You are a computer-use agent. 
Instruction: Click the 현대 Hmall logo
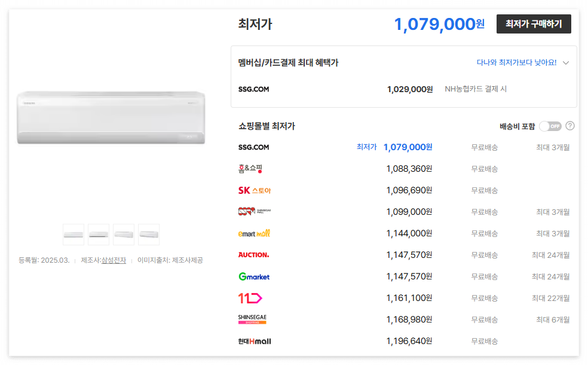[x=254, y=340]
